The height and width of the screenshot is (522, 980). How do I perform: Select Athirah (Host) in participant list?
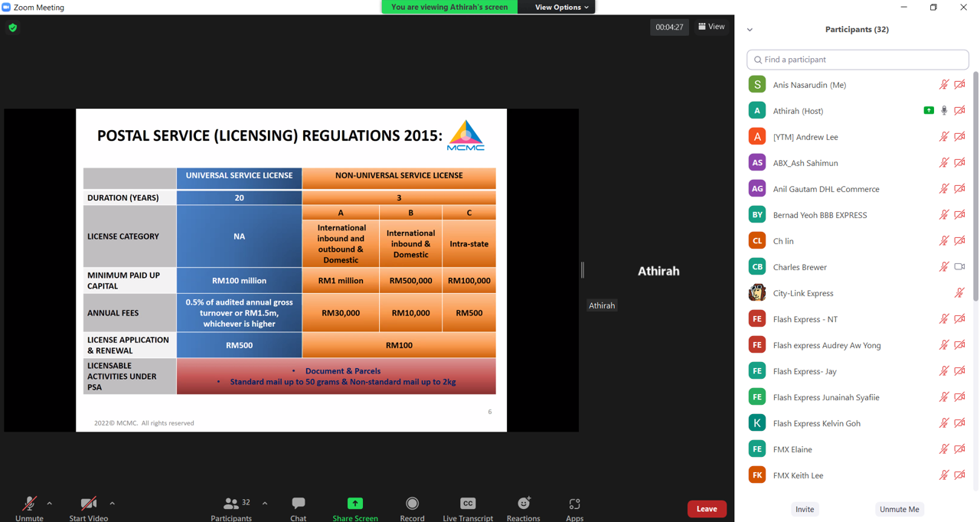[x=798, y=111]
